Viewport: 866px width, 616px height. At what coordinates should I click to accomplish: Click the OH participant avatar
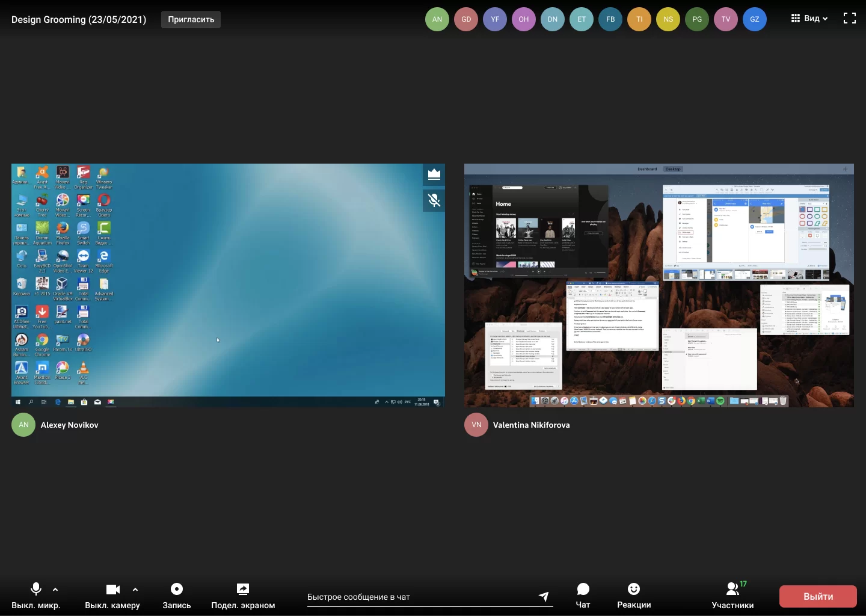[524, 19]
